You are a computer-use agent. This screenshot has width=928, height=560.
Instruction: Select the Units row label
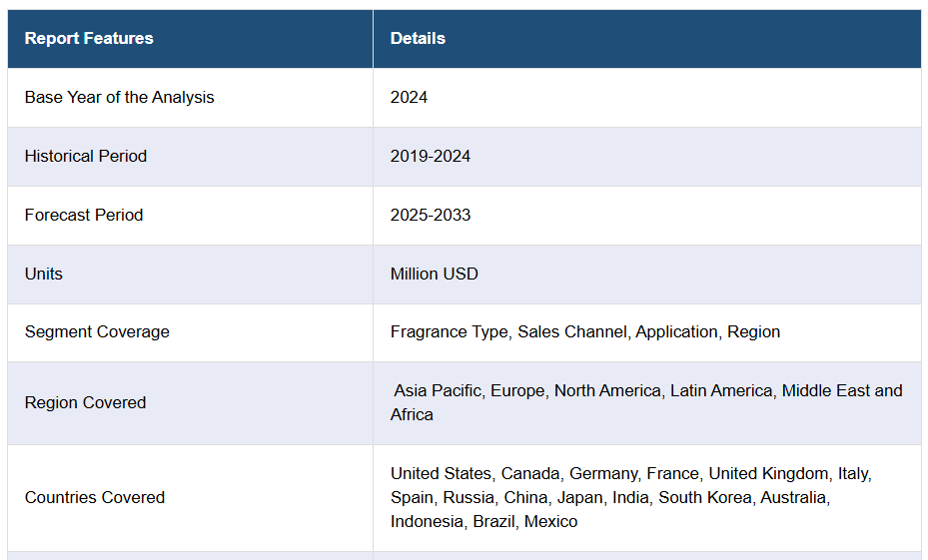[44, 275]
